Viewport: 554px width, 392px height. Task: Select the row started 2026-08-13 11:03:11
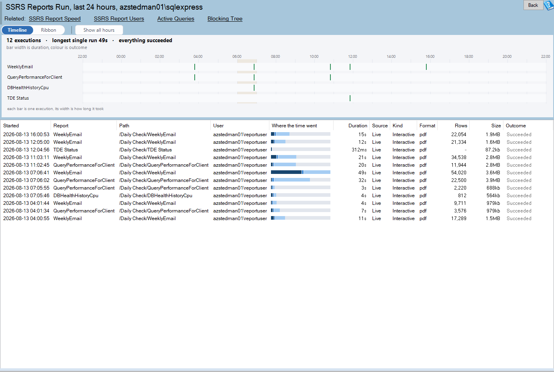(x=277, y=157)
